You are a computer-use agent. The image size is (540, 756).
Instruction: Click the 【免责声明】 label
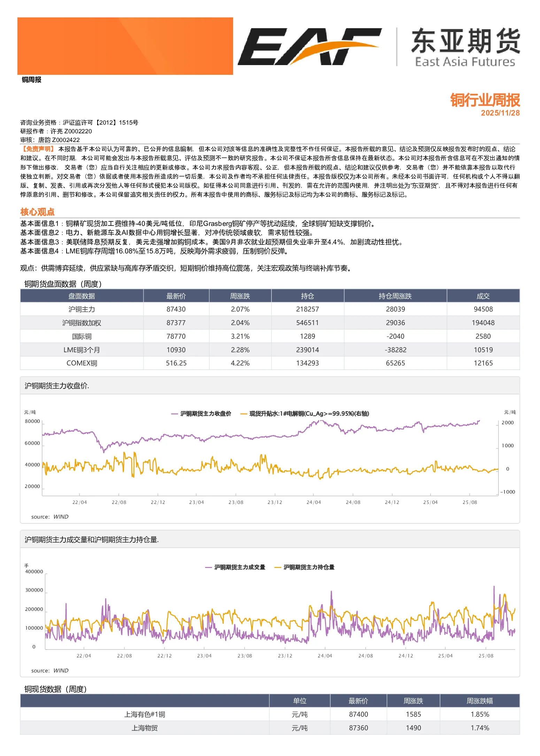38,149
